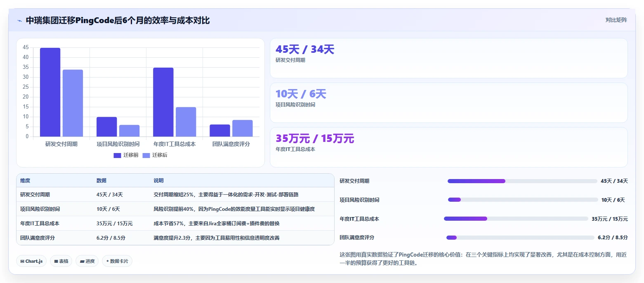The width and height of the screenshot is (644, 283).
Task: Click the 研发交付周期 progress bar
Action: pyautogui.click(x=522, y=181)
